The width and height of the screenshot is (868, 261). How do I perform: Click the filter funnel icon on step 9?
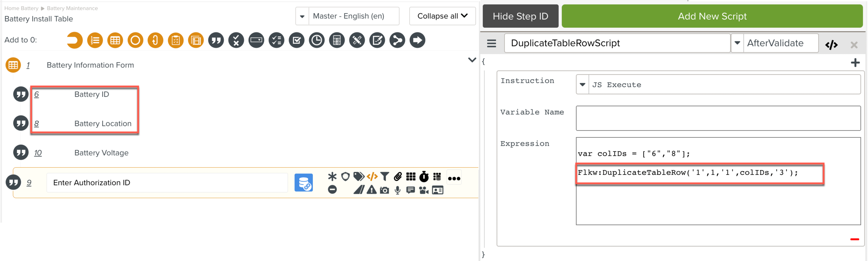coord(385,177)
